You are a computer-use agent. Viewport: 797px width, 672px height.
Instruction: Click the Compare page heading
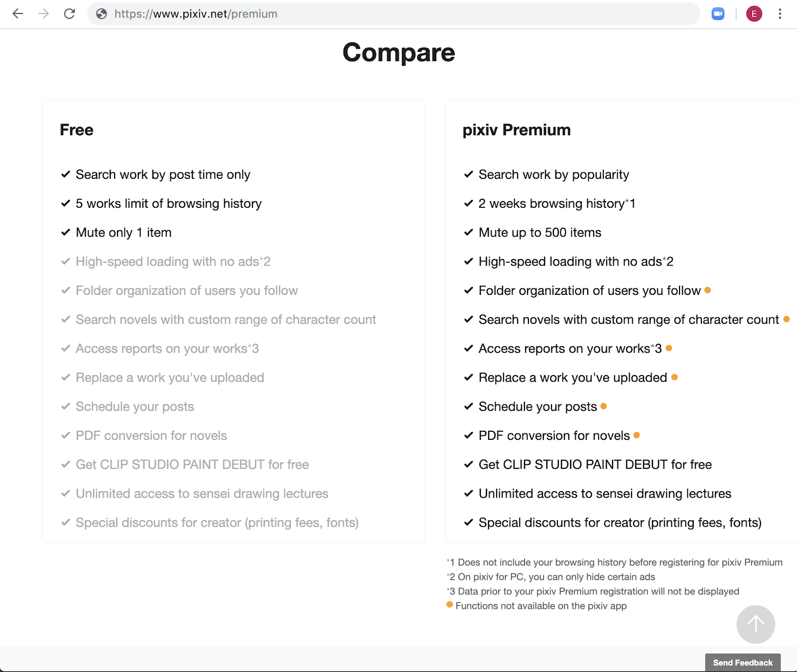pyautogui.click(x=398, y=53)
